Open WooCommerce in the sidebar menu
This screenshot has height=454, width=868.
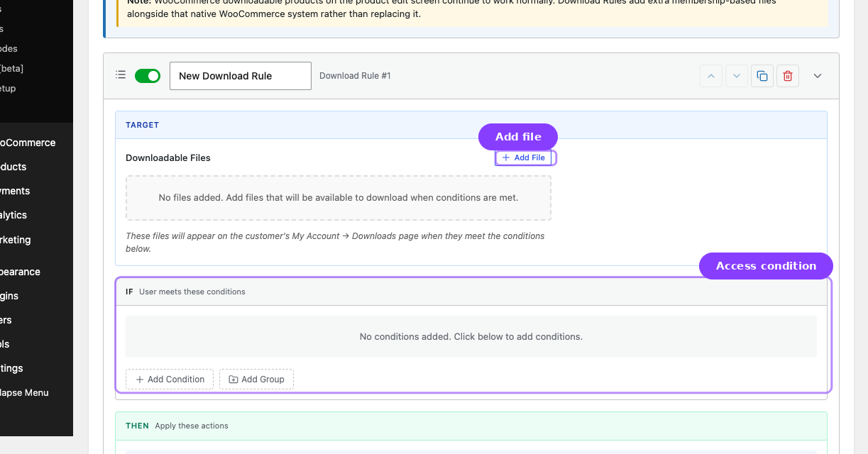tap(28, 143)
